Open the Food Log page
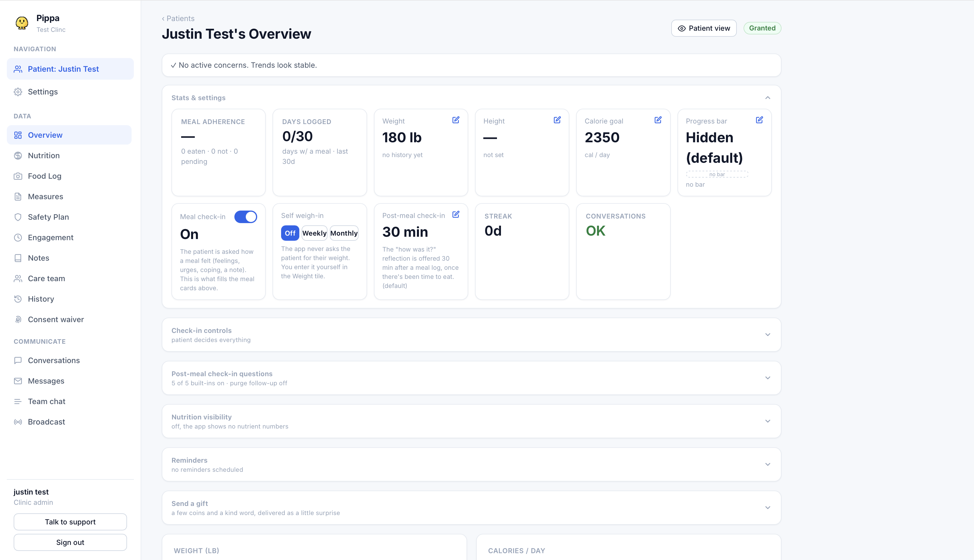 [69, 176]
